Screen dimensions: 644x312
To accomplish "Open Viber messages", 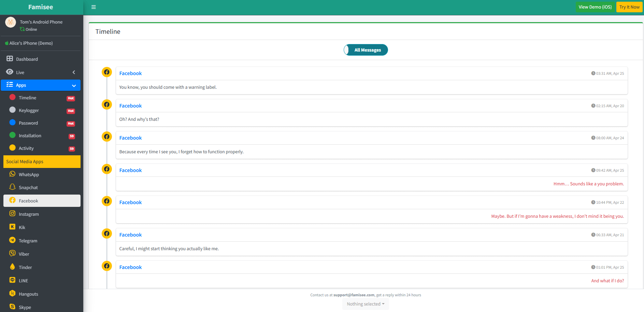I will (x=42, y=254).
